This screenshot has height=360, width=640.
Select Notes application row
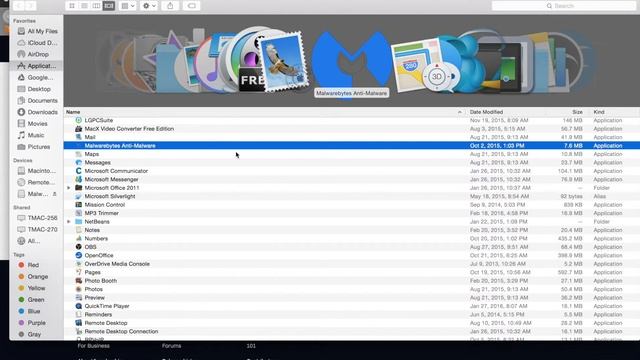pos(351,230)
